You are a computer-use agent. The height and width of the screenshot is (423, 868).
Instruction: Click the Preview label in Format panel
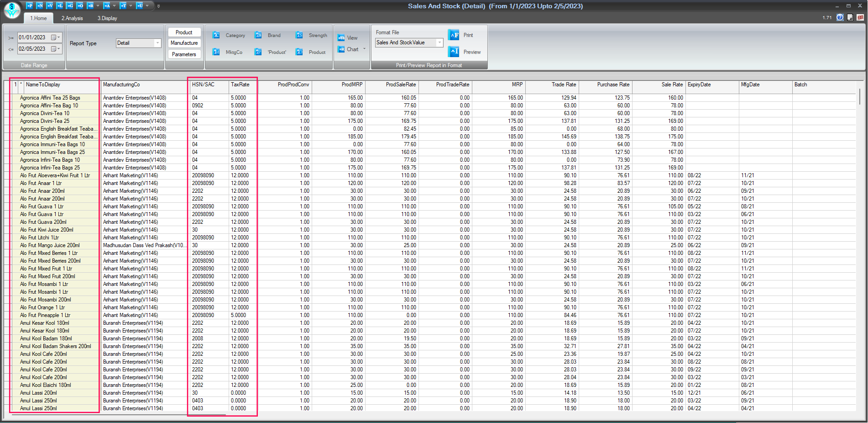click(x=472, y=52)
